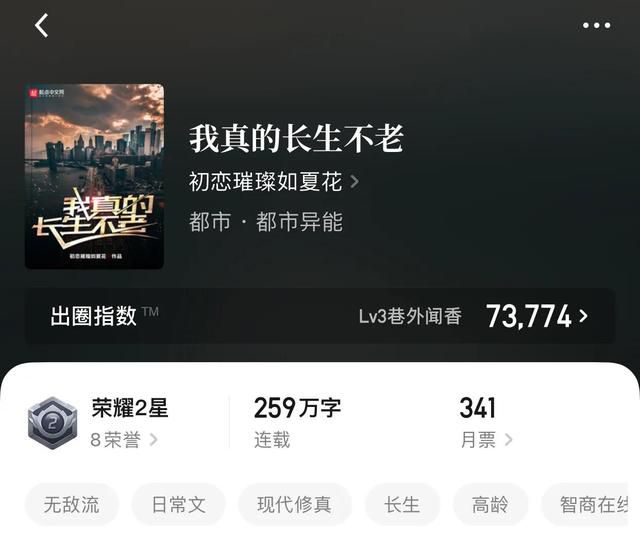Open the 73,774 index chevron
Screen dimensions: 640x542
point(584,315)
